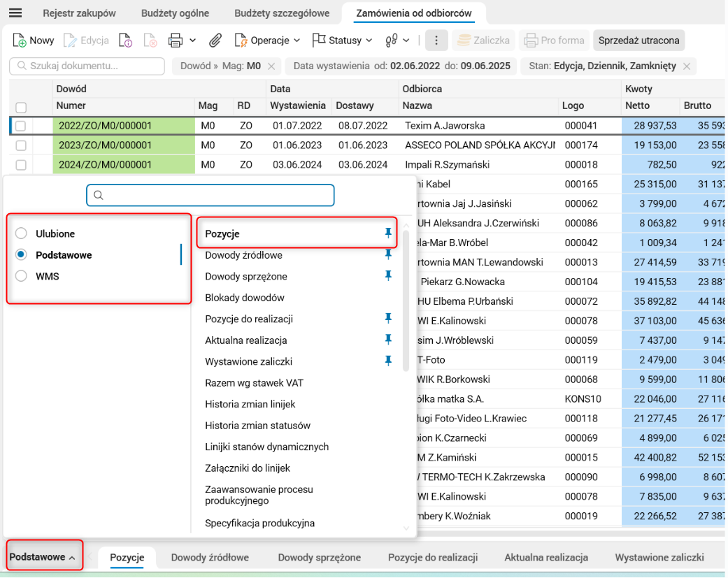
Task: Focus the popup panel search field
Action: [210, 195]
